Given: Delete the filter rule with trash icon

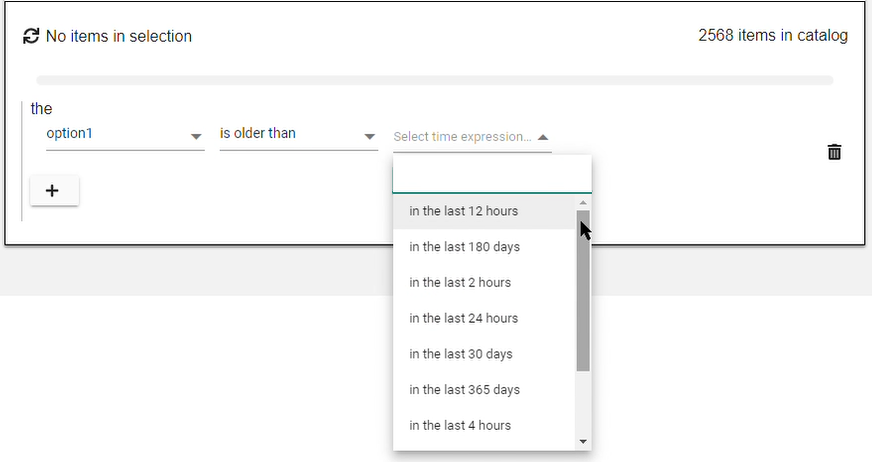Looking at the screenshot, I should click(834, 152).
